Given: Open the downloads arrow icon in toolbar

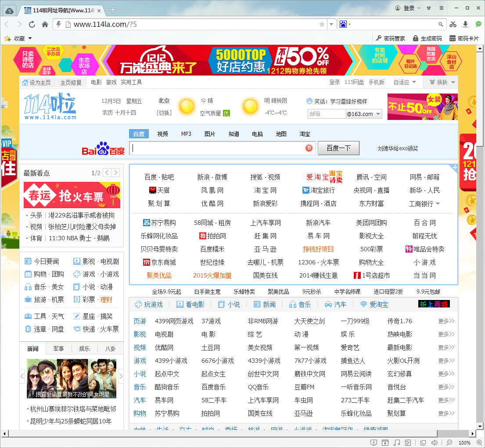Looking at the screenshot, I should (x=465, y=25).
